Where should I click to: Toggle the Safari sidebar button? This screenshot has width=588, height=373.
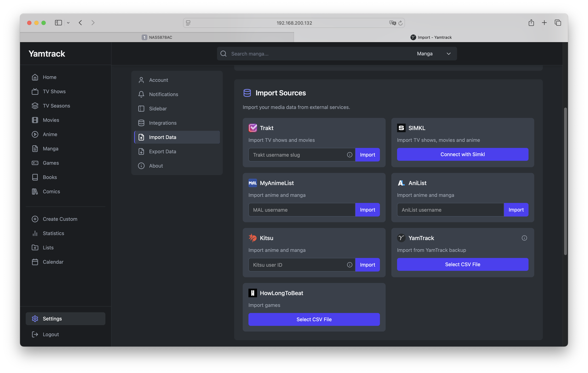pyautogui.click(x=58, y=23)
